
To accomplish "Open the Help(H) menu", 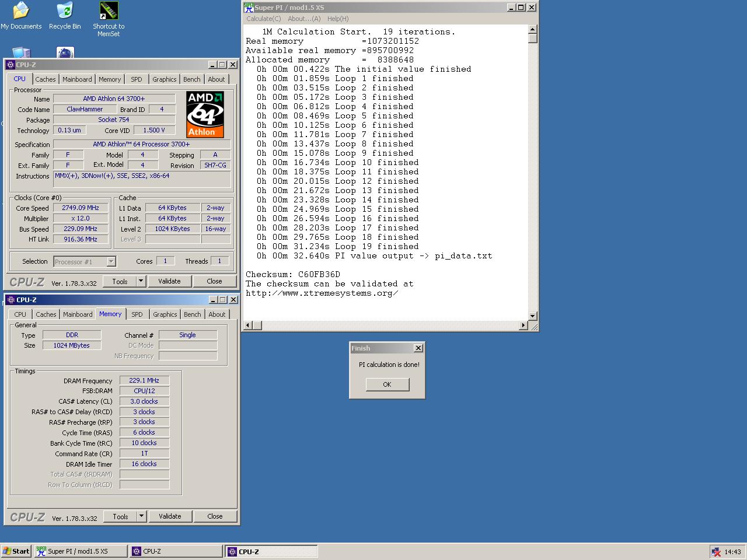I will 338,19.
